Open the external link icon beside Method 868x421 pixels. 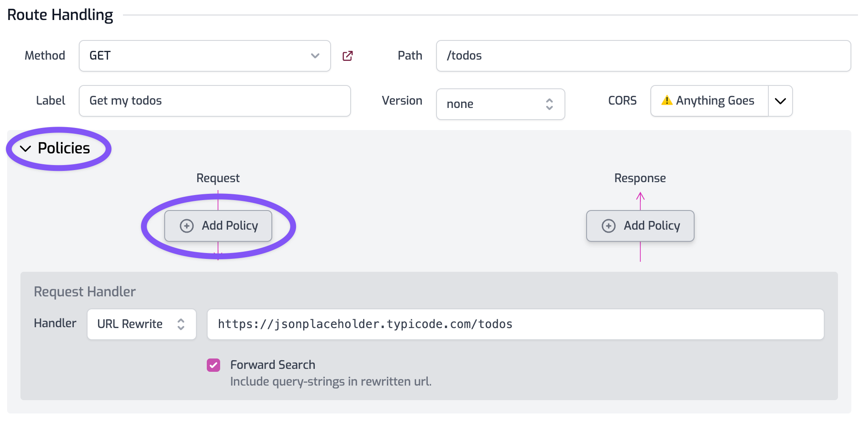tap(347, 56)
